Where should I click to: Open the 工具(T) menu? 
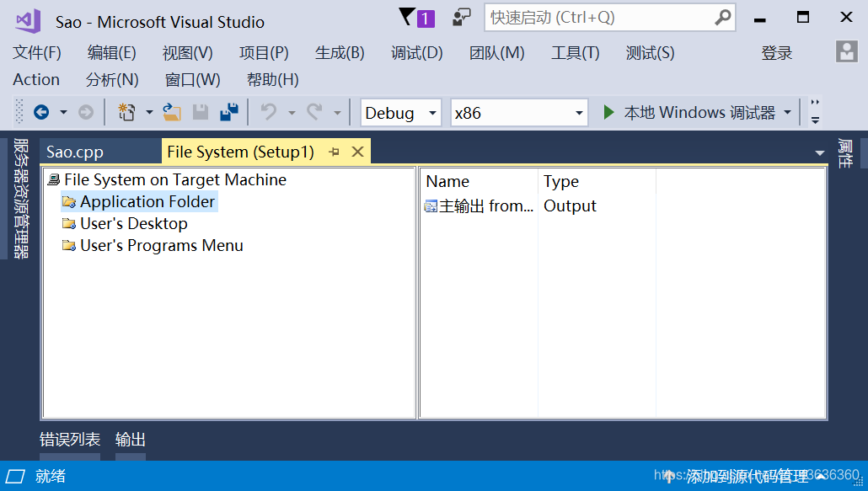click(576, 53)
